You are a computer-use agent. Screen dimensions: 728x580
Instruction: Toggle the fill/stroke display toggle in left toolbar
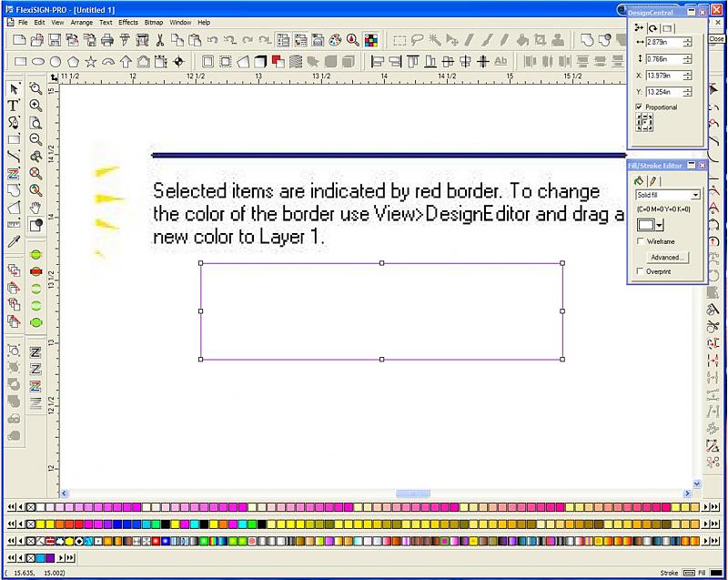pos(35,225)
